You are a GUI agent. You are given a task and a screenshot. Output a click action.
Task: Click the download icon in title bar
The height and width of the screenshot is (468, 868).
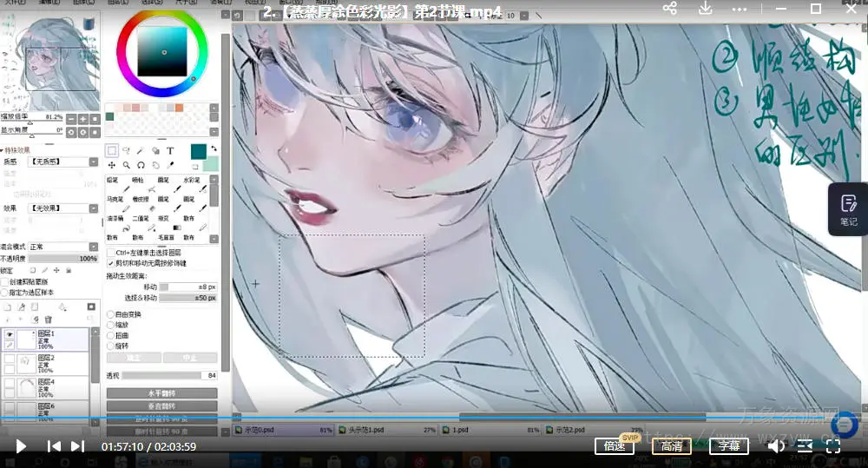[x=706, y=9]
